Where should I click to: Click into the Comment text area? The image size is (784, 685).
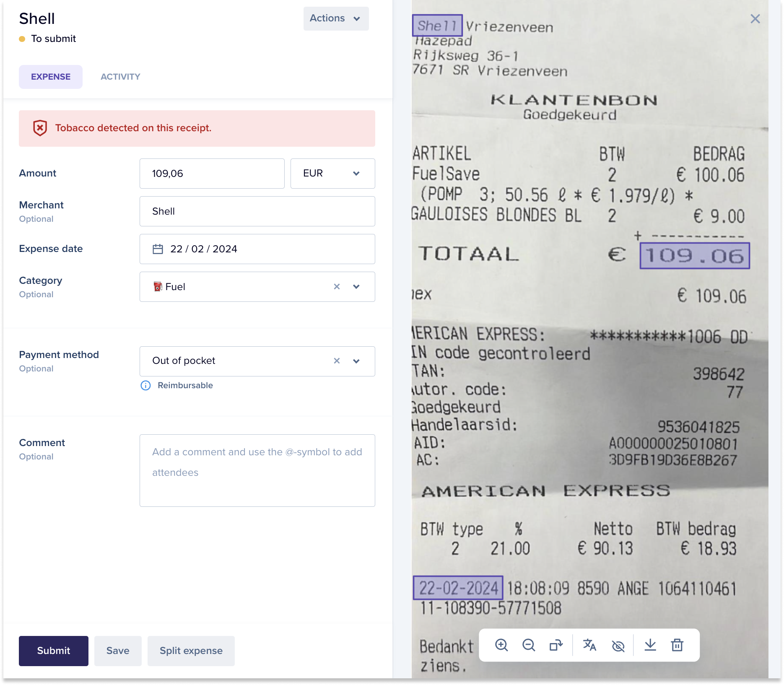pos(257,470)
